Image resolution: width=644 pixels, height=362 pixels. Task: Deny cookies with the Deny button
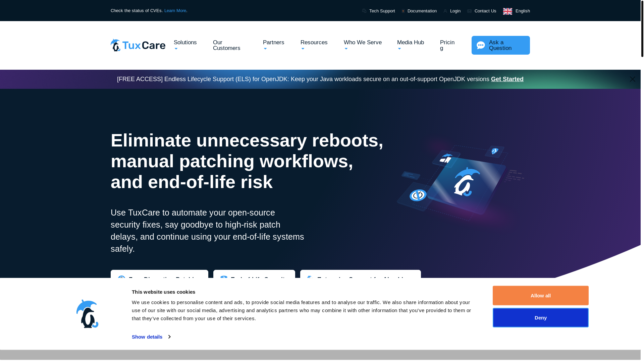[x=540, y=318]
